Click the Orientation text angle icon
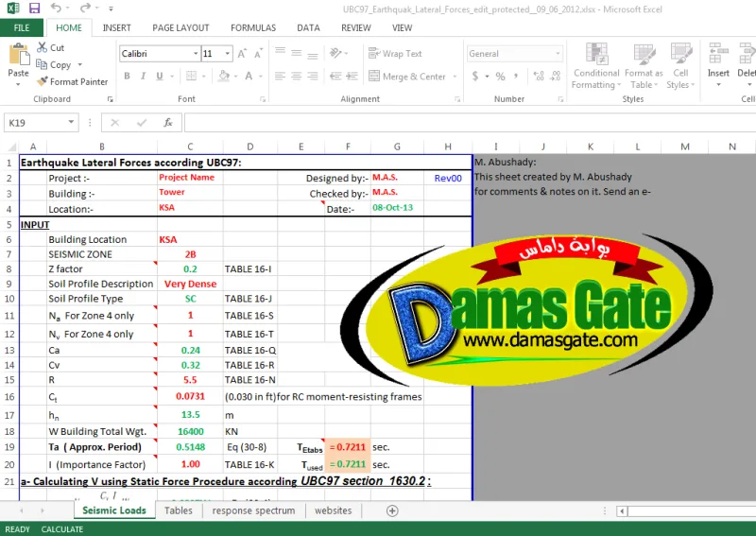756x536 pixels. click(x=336, y=53)
